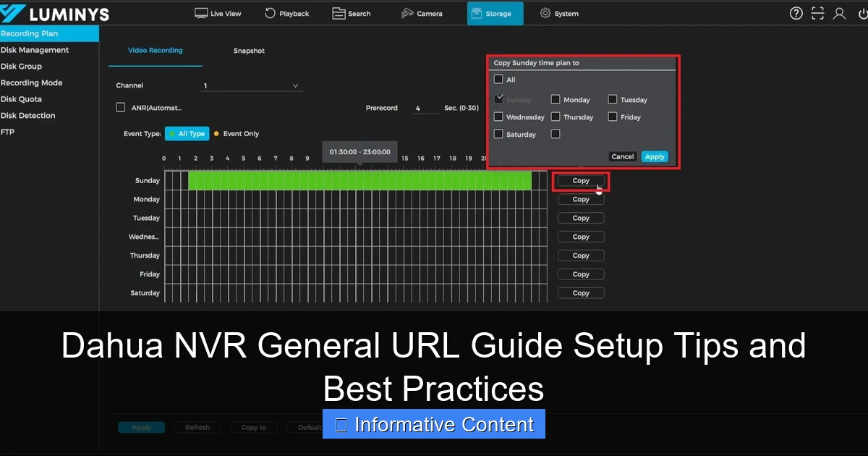Open the Channel dropdown
This screenshot has width=868, height=456.
coord(252,85)
